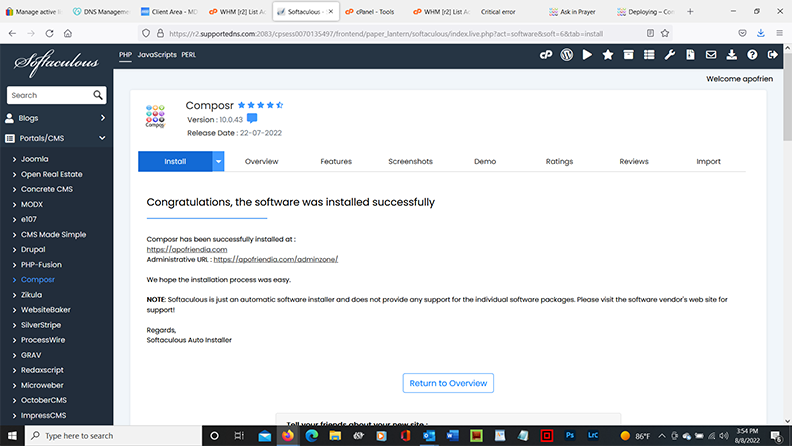This screenshot has width=792, height=446.
Task: Open the star ratings icon in toolbar
Action: pyautogui.click(x=607, y=55)
